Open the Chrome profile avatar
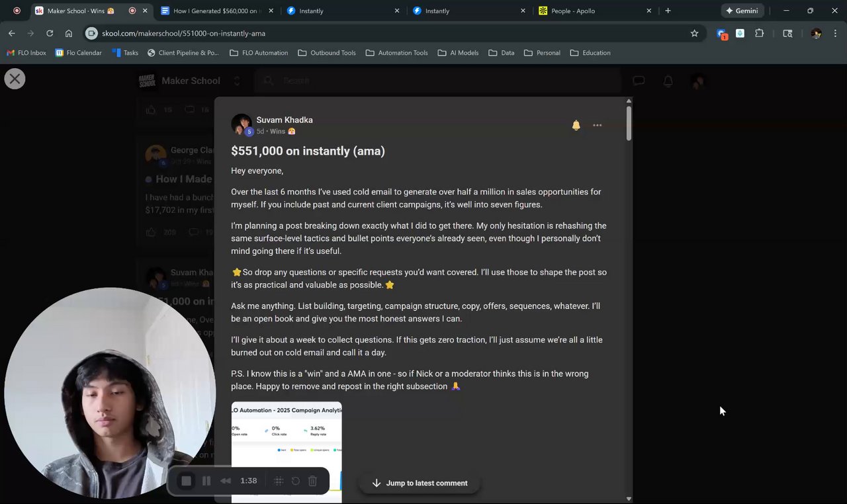 [x=816, y=33]
